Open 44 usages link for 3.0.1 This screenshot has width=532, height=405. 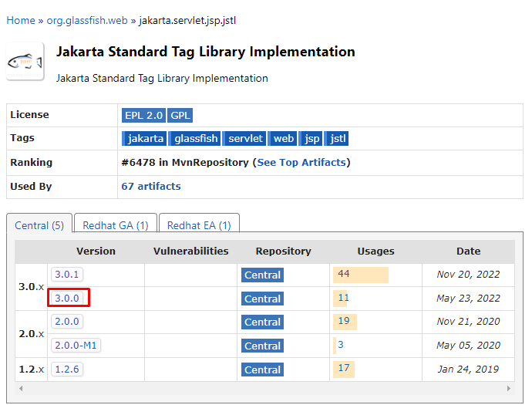pyautogui.click(x=344, y=274)
